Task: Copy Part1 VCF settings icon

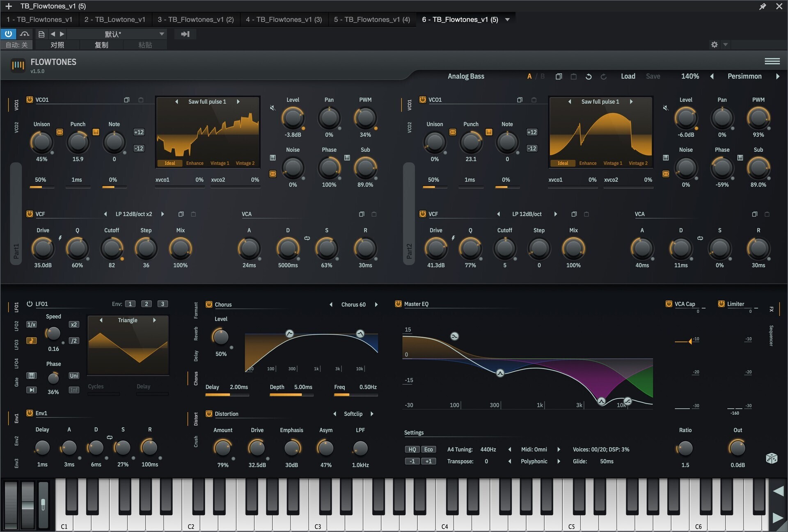Action: 181,214
